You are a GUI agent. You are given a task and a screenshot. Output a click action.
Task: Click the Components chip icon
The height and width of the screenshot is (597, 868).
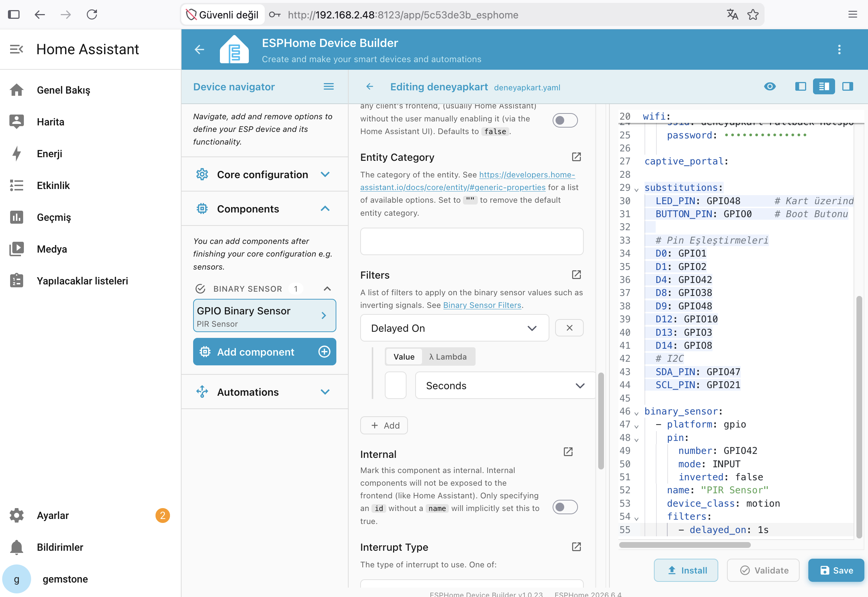[202, 209]
